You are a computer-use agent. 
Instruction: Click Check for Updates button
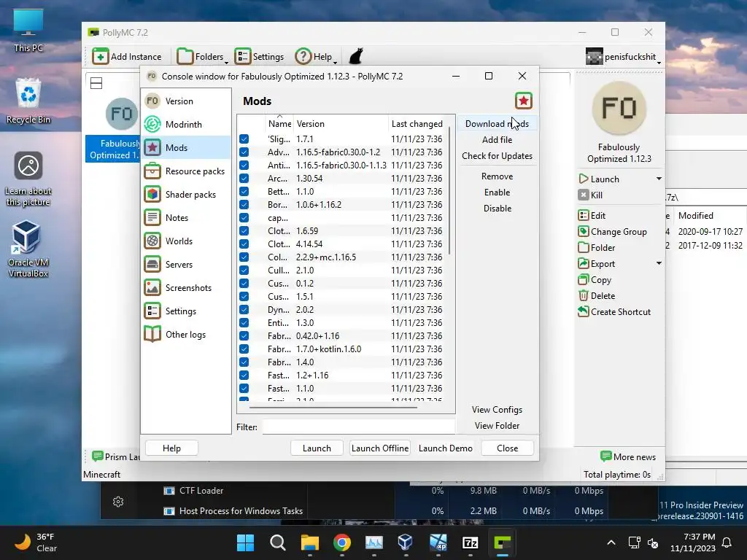[x=497, y=156]
